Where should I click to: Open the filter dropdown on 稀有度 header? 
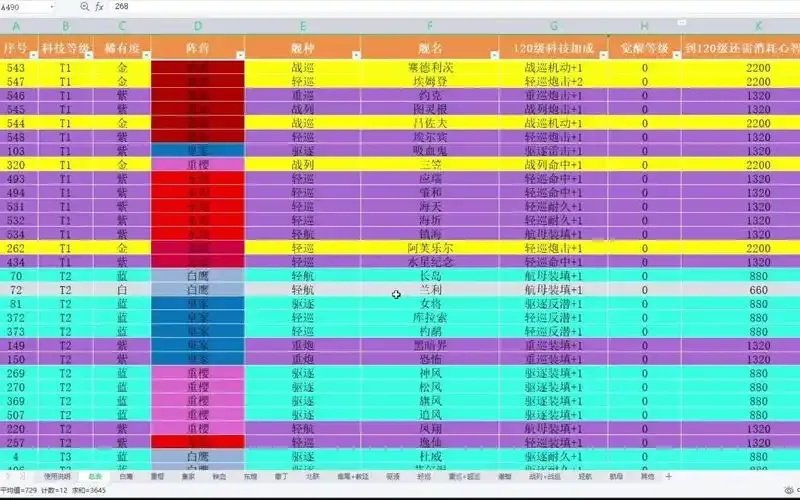click(x=146, y=55)
